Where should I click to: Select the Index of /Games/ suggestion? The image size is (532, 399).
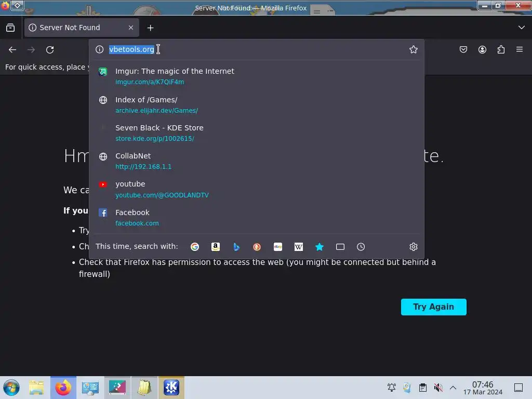point(257,105)
